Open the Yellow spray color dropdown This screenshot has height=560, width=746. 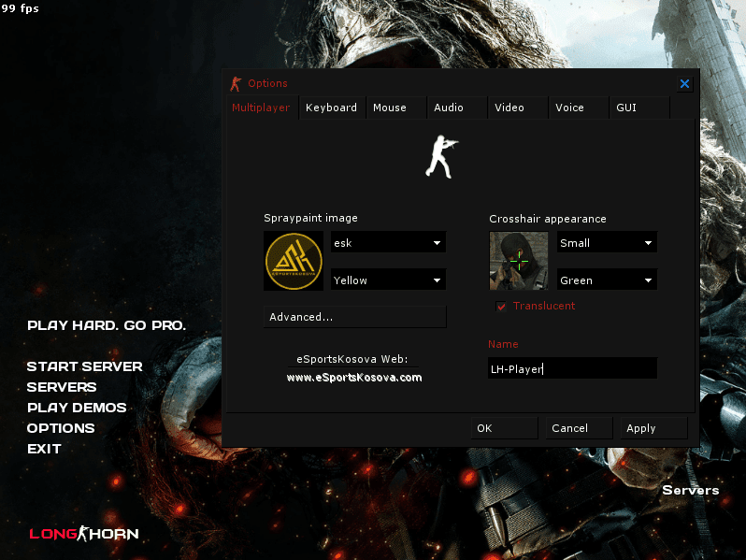(388, 280)
